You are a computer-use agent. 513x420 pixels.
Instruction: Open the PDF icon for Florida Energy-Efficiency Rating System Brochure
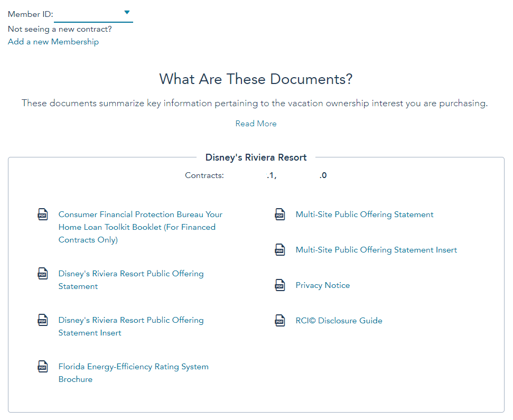(x=43, y=367)
